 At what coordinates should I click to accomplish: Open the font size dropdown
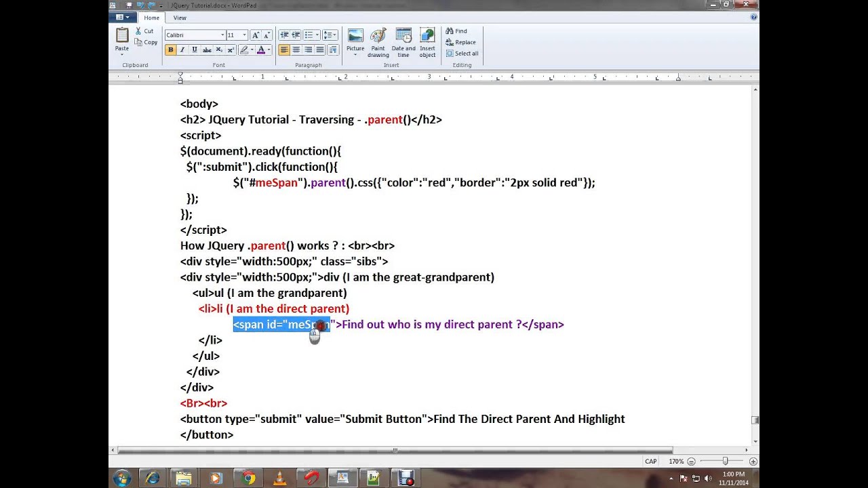(x=244, y=35)
